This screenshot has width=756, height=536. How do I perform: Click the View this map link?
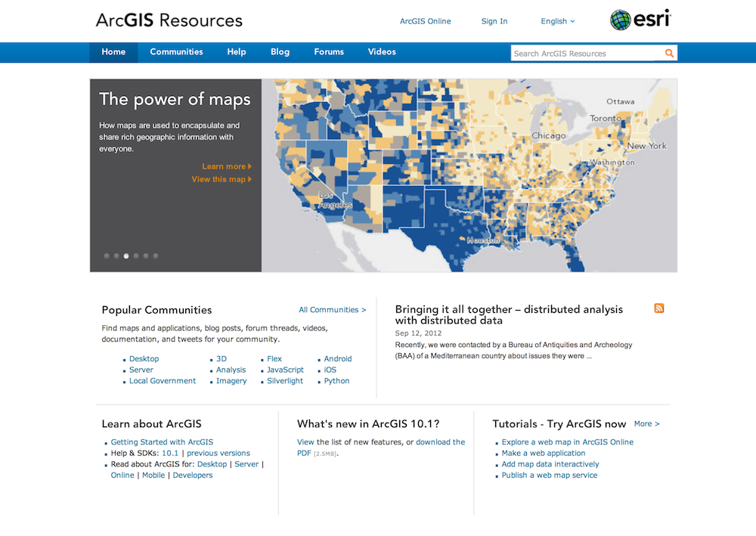(221, 179)
